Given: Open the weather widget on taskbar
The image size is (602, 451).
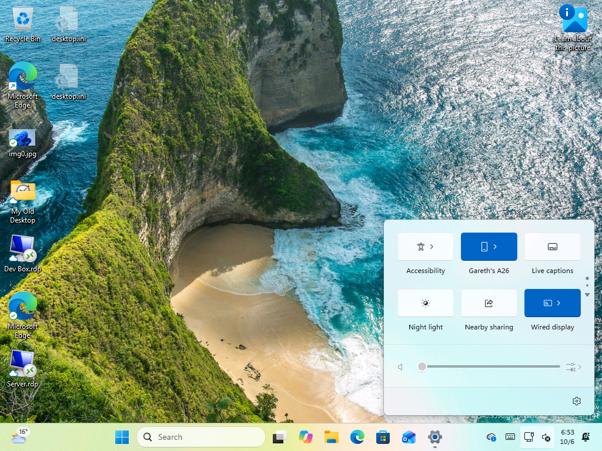Looking at the screenshot, I should (x=20, y=437).
